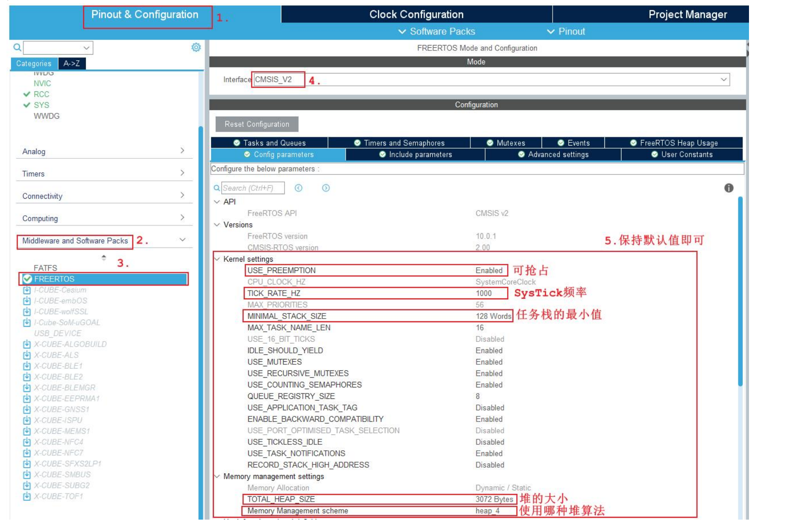The height and width of the screenshot is (532, 788).
Task: Switch to Clock Configuration tab
Action: tap(416, 14)
